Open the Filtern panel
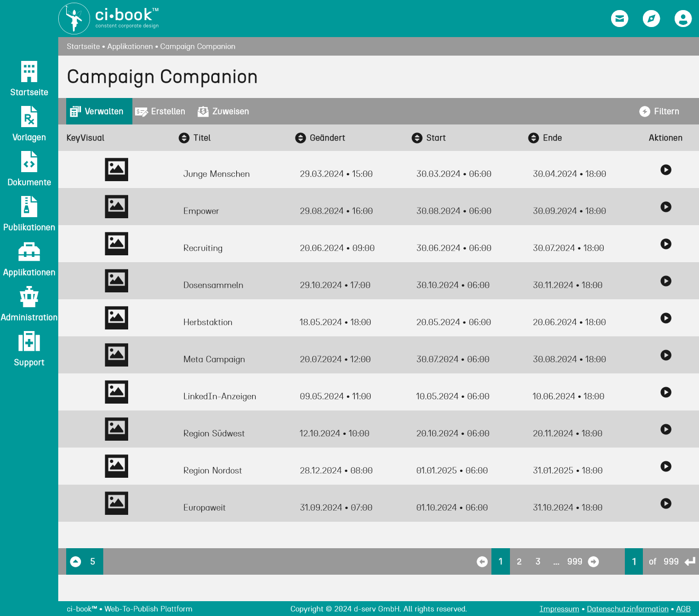The image size is (699, 616). (659, 111)
